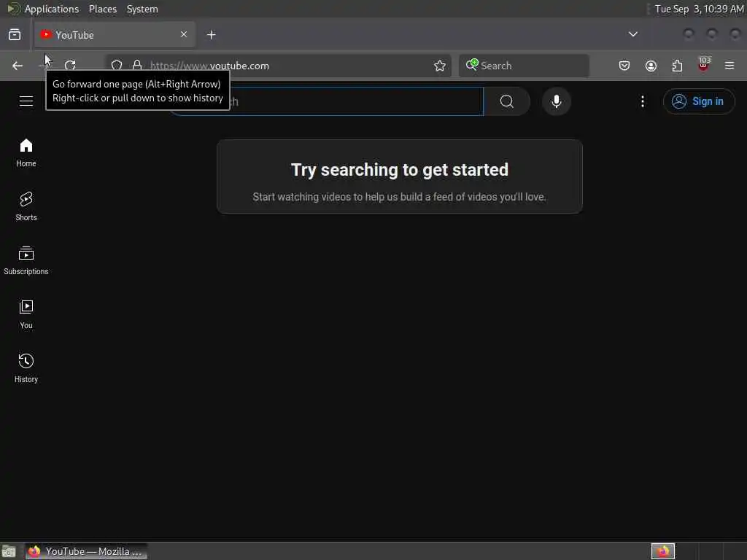Open the search engine icon dropdown
The height and width of the screenshot is (560, 747).
472,65
